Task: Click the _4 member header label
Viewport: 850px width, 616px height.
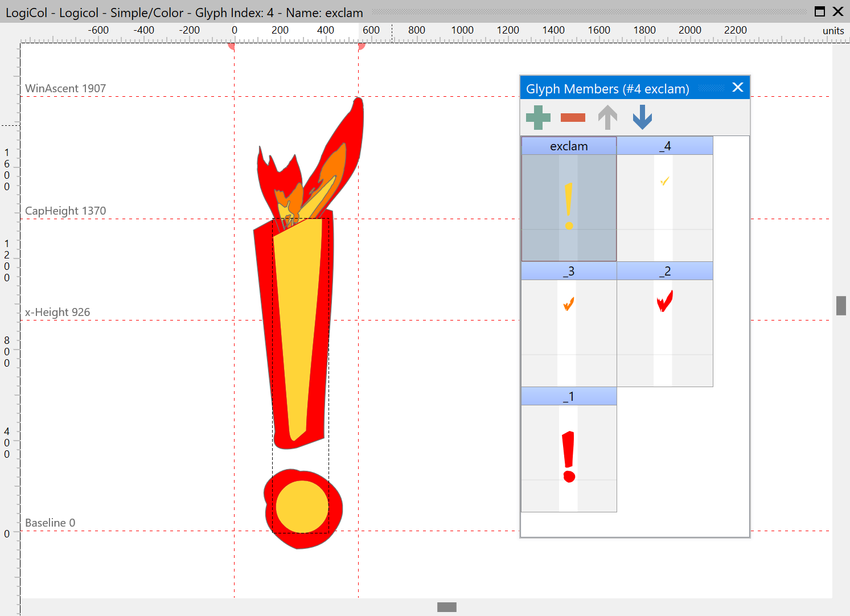Action: click(x=664, y=146)
